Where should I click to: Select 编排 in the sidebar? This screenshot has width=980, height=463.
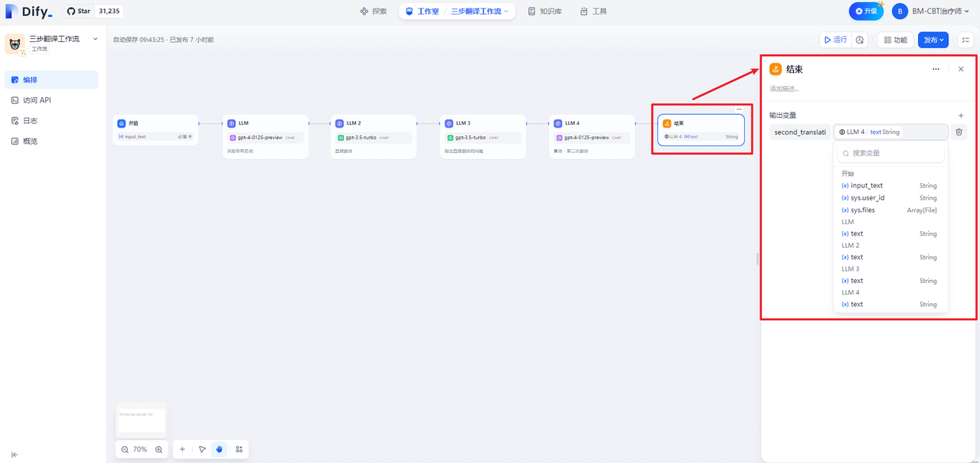(51, 80)
